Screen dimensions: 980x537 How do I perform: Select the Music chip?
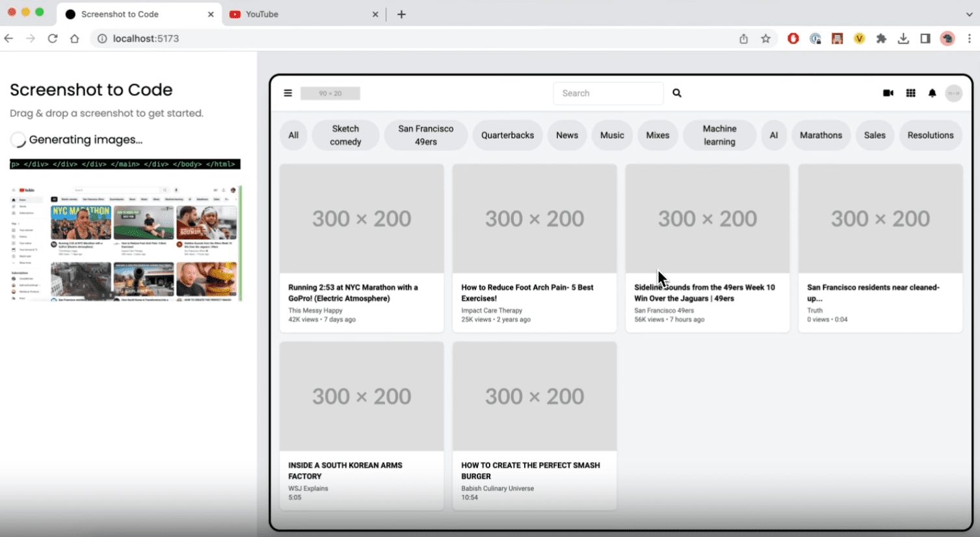[x=612, y=135]
